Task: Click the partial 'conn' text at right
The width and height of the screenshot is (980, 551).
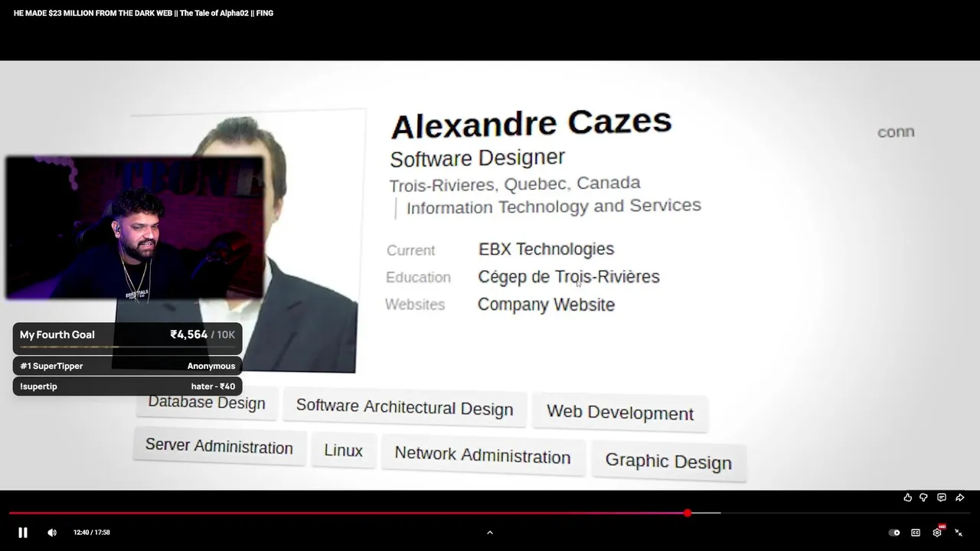Action: pyautogui.click(x=896, y=132)
